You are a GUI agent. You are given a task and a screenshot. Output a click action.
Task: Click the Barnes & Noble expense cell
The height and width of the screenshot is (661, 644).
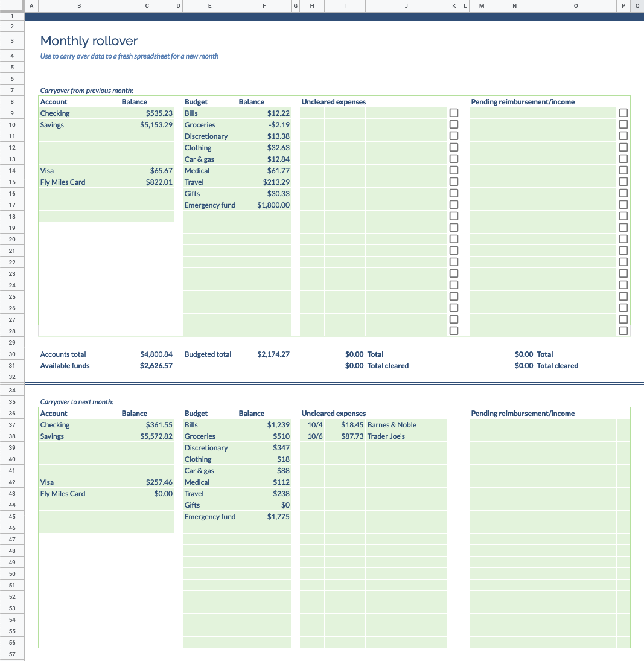[406, 424]
